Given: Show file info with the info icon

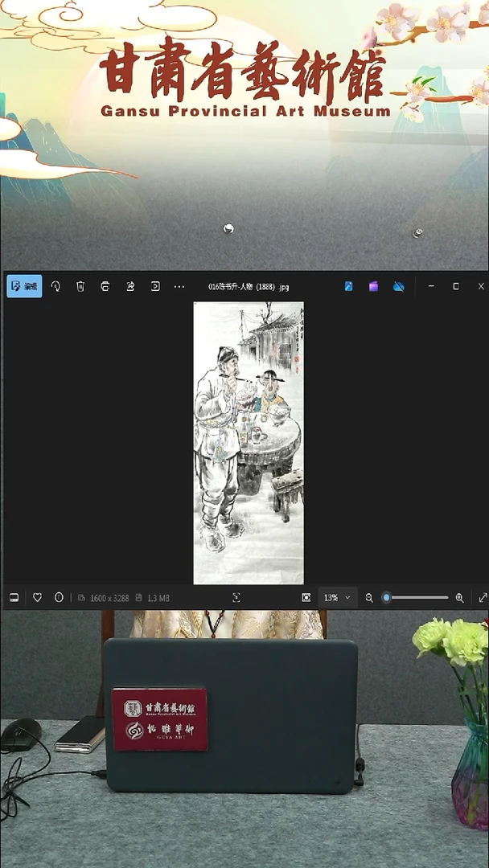Looking at the screenshot, I should [60, 597].
